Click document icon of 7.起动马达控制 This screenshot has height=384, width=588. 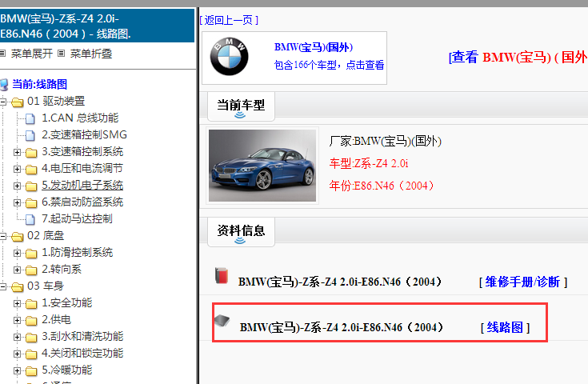pos(30,219)
